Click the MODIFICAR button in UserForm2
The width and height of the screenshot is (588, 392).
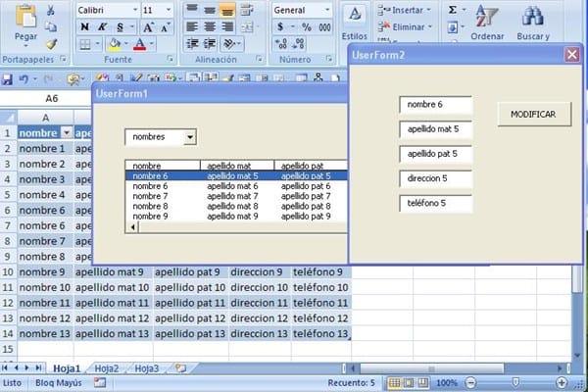[534, 114]
